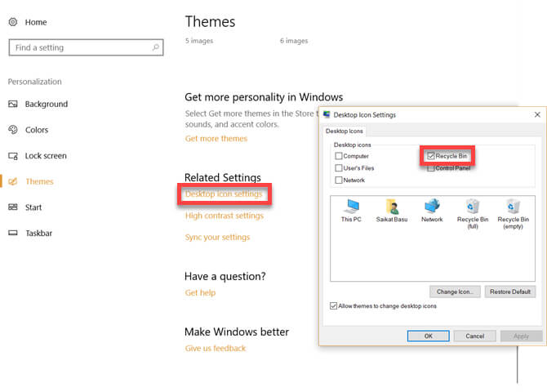Click the Make Windows better heading
The height and width of the screenshot is (392, 547).
tap(237, 332)
